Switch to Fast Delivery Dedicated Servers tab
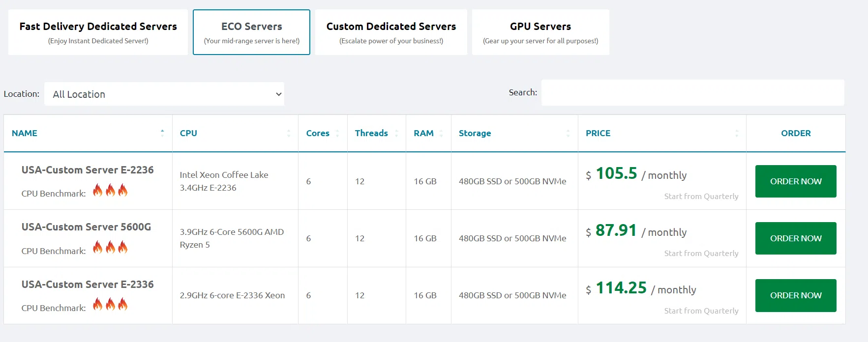 tap(98, 32)
